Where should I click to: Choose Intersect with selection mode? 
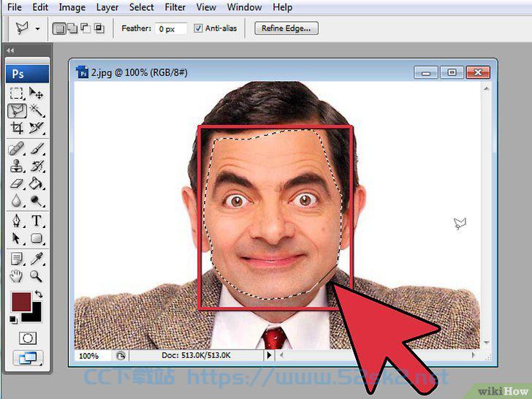tap(99, 28)
